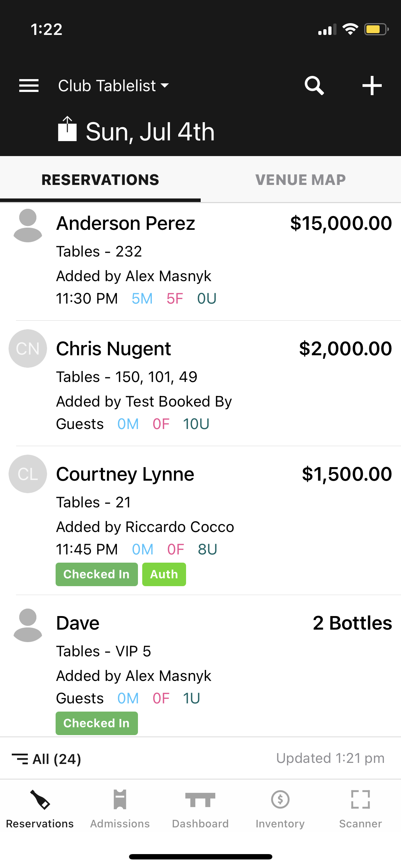Viewport: 401px width, 868px height.
Task: Tap Chris Nugent's CN avatar
Action: pyautogui.click(x=28, y=348)
